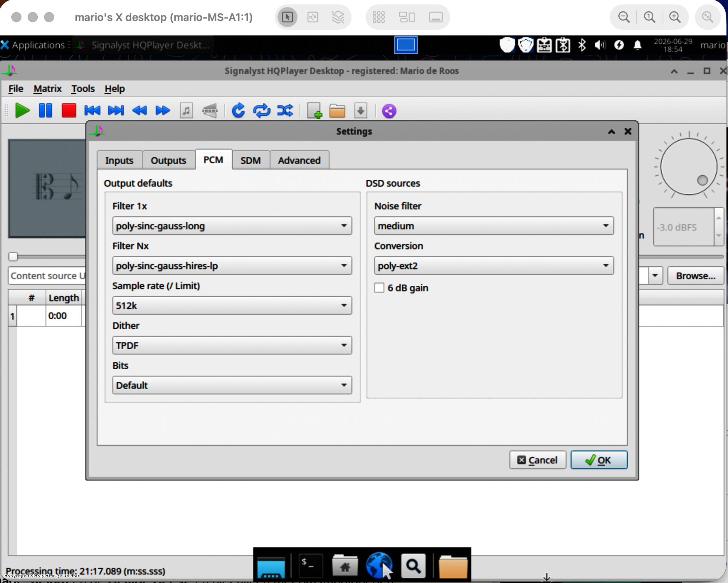Open the File menu

pos(16,89)
